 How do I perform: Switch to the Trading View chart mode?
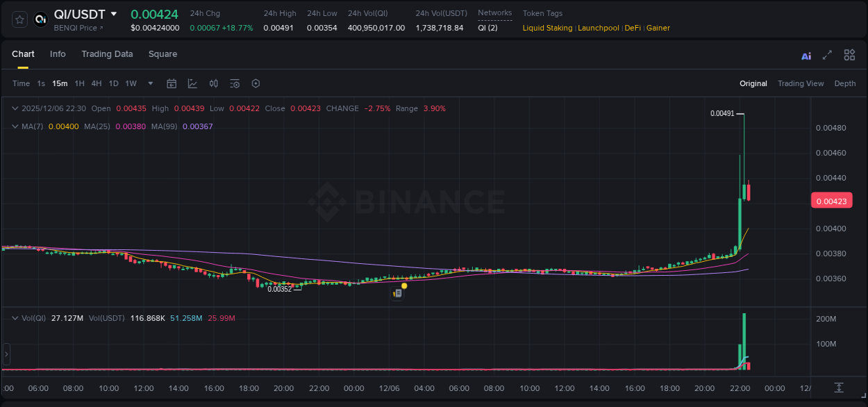(x=801, y=83)
